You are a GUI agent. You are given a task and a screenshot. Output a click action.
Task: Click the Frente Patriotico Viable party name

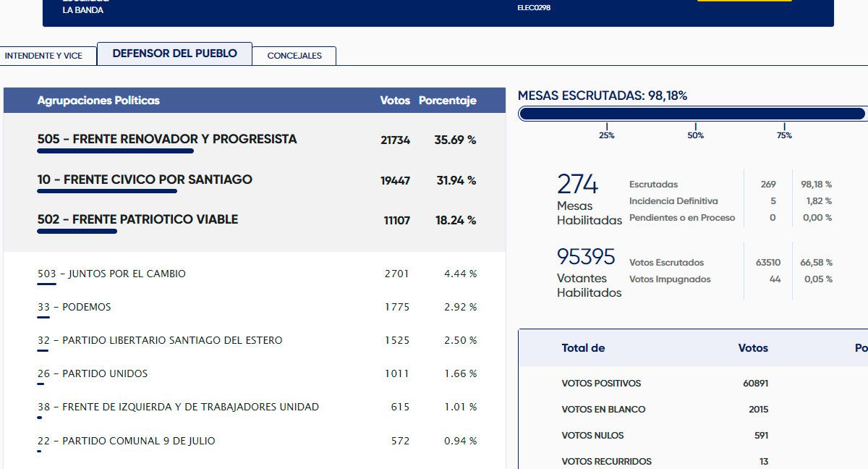[x=137, y=219]
